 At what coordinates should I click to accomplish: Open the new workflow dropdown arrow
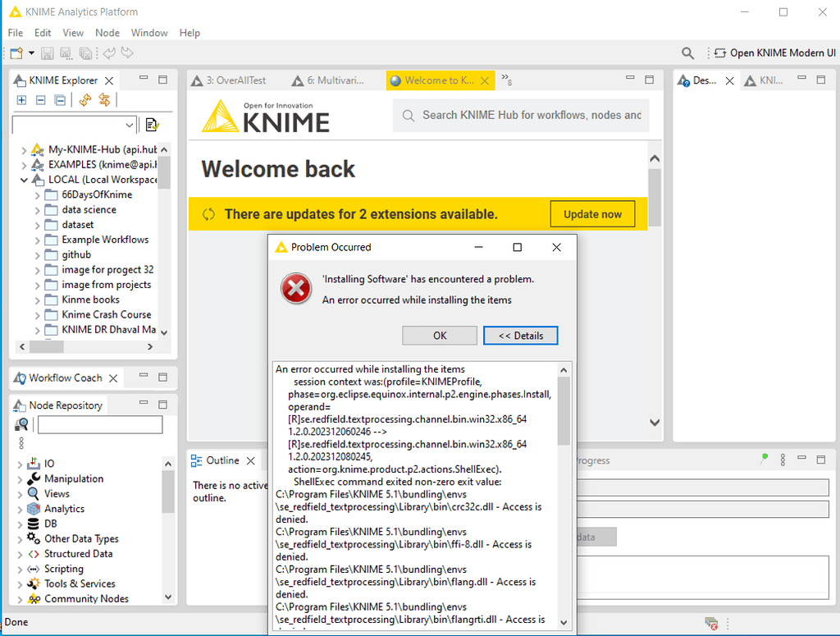pyautogui.click(x=31, y=53)
